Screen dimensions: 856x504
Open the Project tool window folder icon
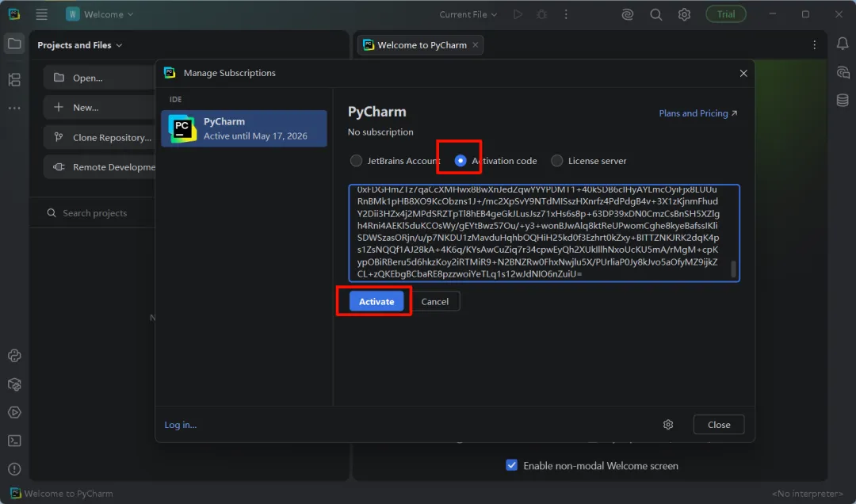[14, 44]
